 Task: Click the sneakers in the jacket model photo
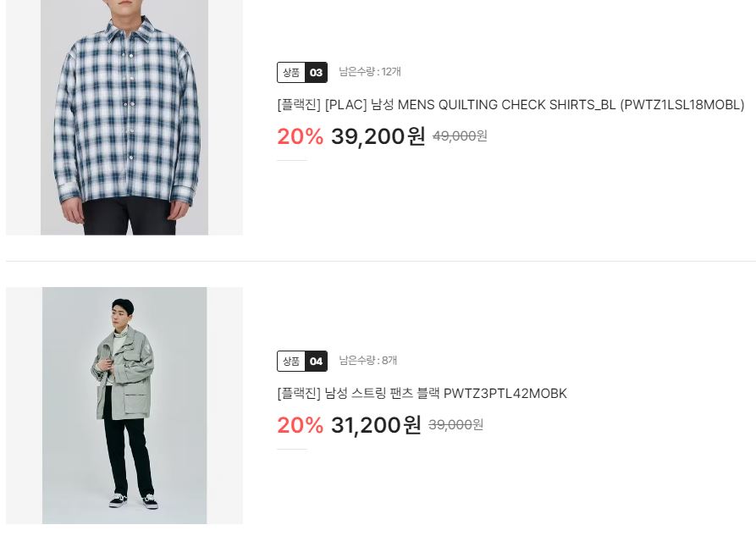tap(134, 500)
